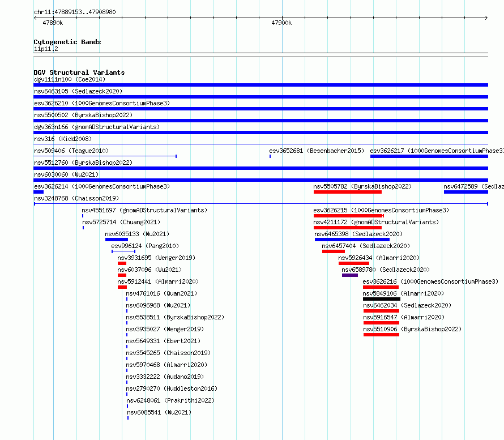Open nsv5505782 (ByrskaBishop2022) label
The width and height of the screenshot is (504, 440).
pyautogui.click(x=362, y=186)
